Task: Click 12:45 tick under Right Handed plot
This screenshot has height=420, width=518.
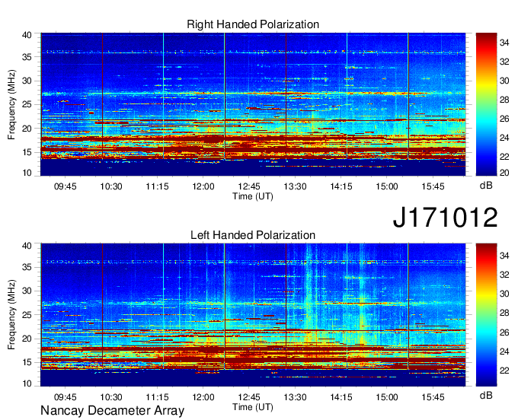Action: 249,186
